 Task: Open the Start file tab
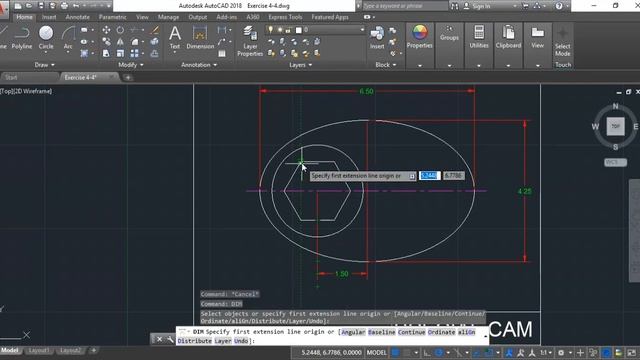coord(11,78)
